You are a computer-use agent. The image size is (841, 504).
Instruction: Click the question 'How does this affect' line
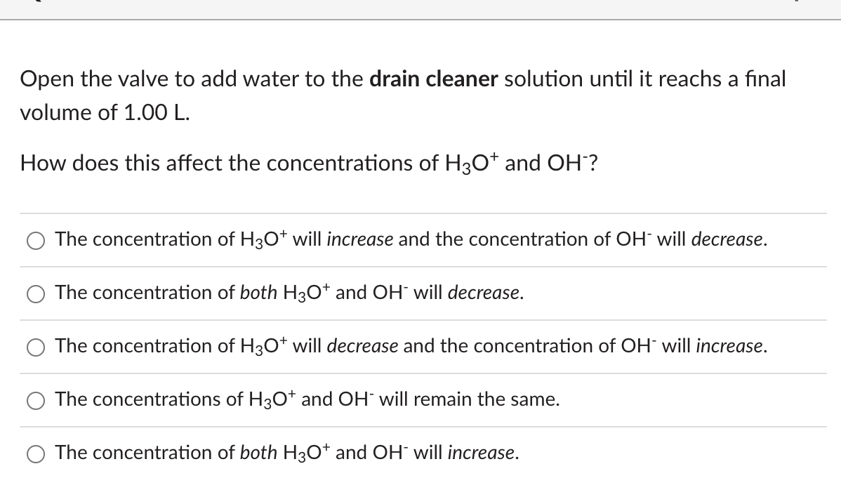pos(309,163)
